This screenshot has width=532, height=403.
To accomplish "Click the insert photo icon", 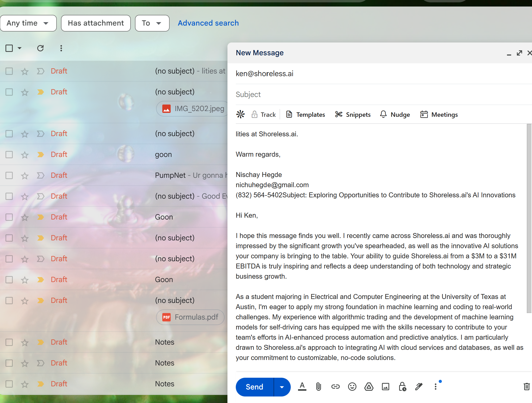I will (x=385, y=387).
